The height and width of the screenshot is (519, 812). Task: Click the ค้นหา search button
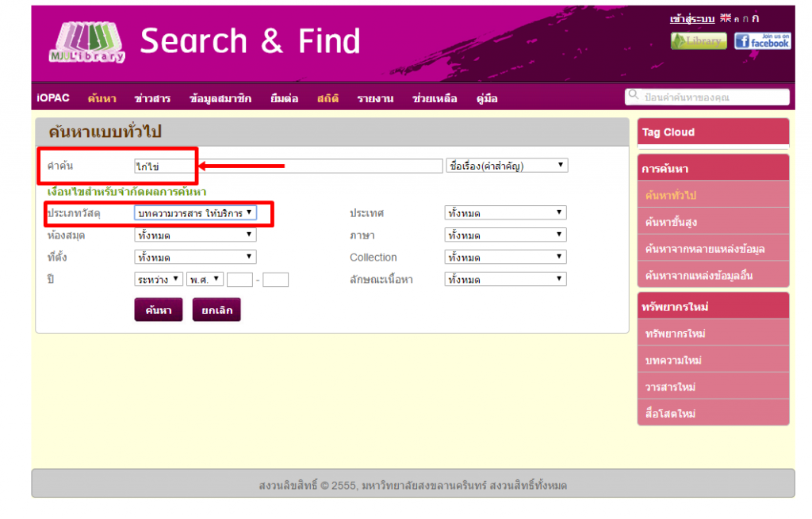tap(158, 309)
